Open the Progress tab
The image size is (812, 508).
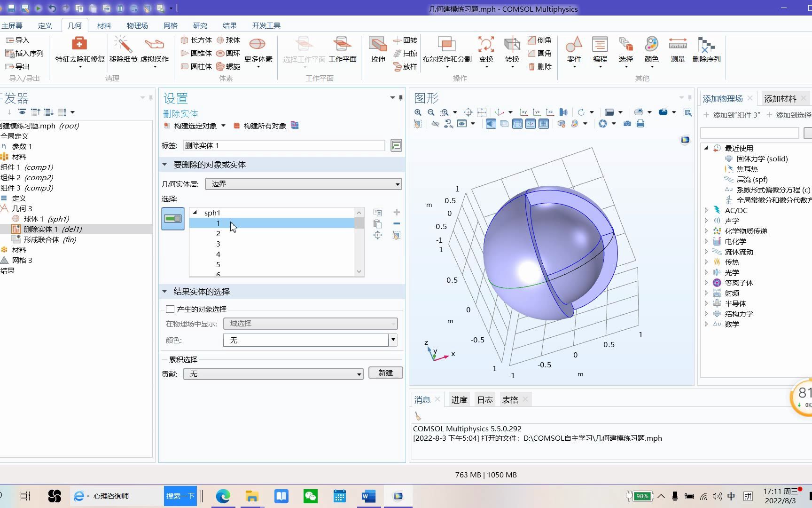click(x=459, y=400)
